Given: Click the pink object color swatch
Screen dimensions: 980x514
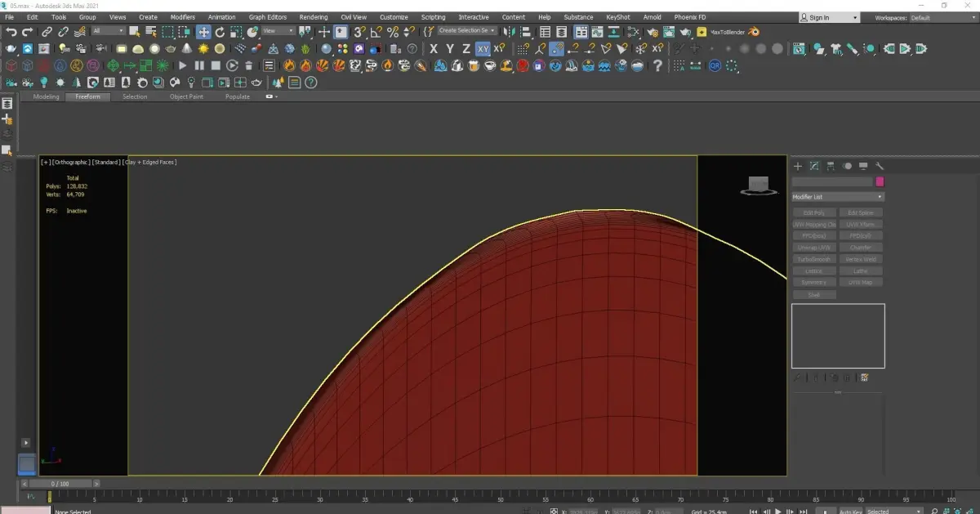Looking at the screenshot, I should [880, 181].
